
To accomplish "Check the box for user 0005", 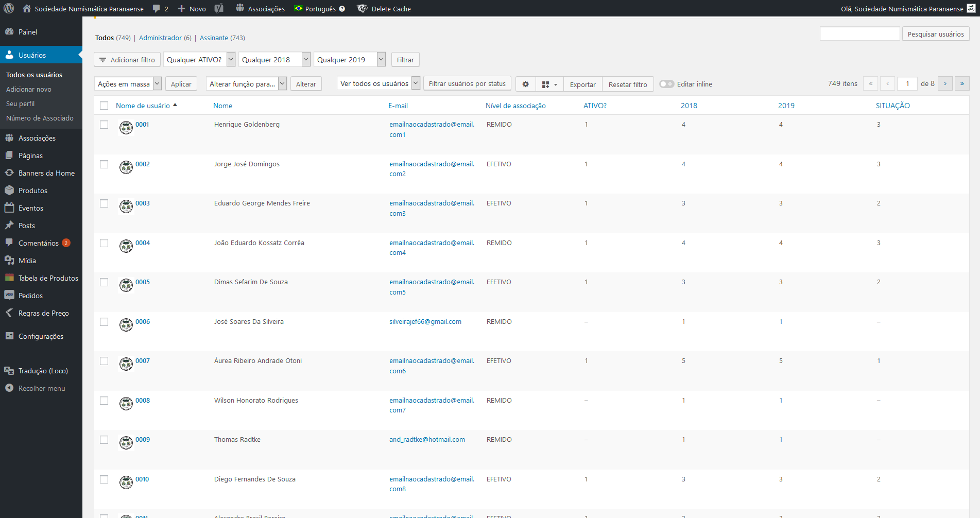I will pos(104,282).
